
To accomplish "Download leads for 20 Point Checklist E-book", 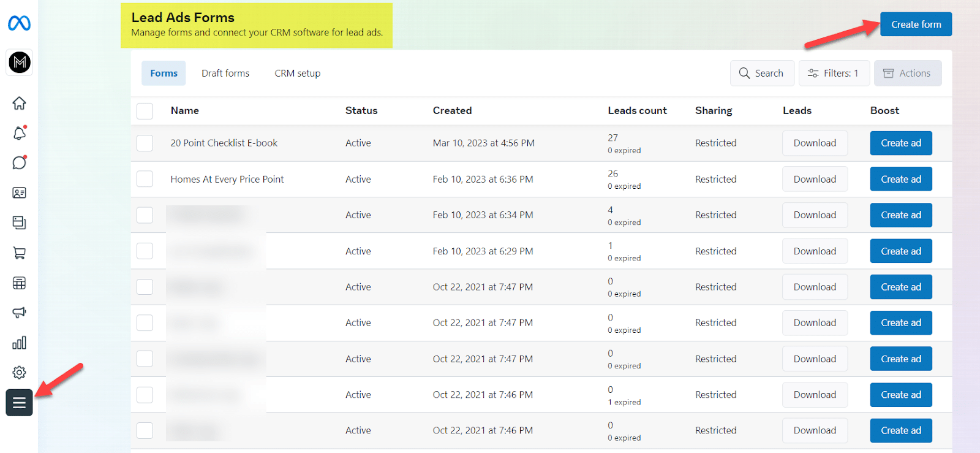I will point(815,143).
